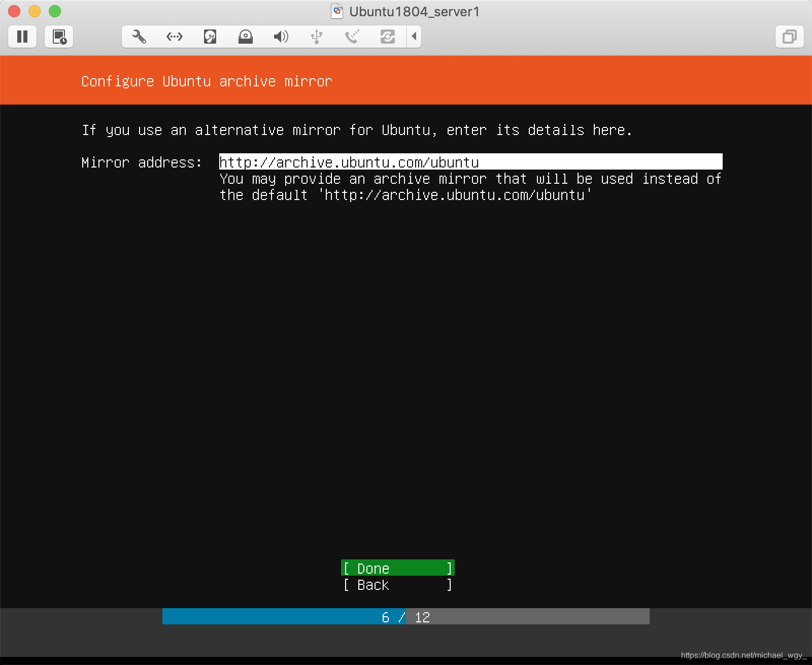The width and height of the screenshot is (812, 665).
Task: Enter Unity view mode icon
Action: 790,37
